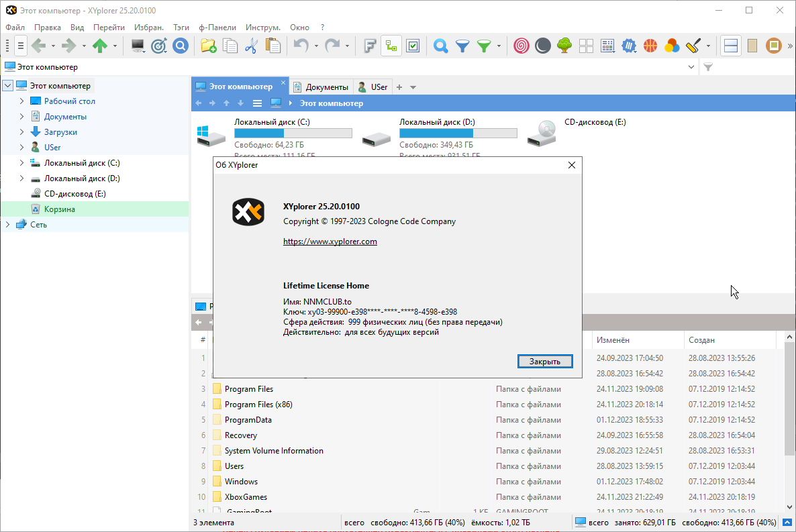Click the Forward arrow in the main toolbar
This screenshot has width=796, height=532.
tap(68, 46)
